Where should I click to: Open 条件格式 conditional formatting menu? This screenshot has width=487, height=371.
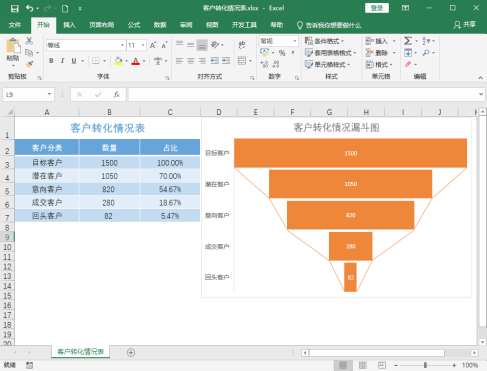click(324, 41)
